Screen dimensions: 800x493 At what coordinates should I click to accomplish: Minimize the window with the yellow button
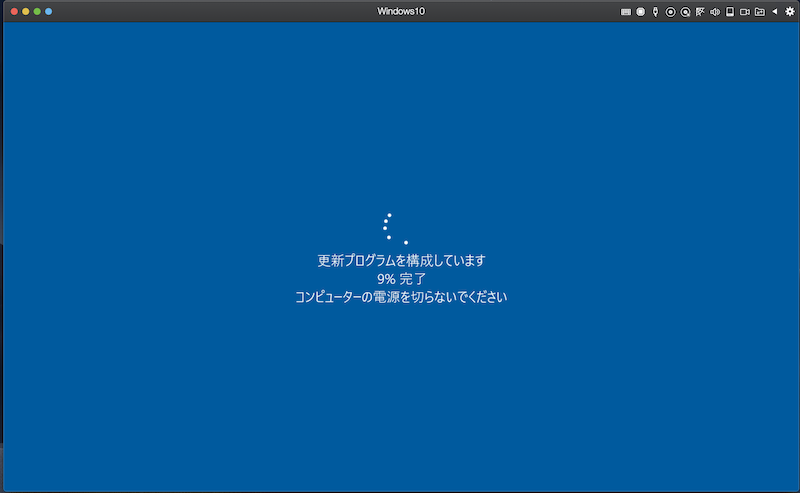[26, 11]
